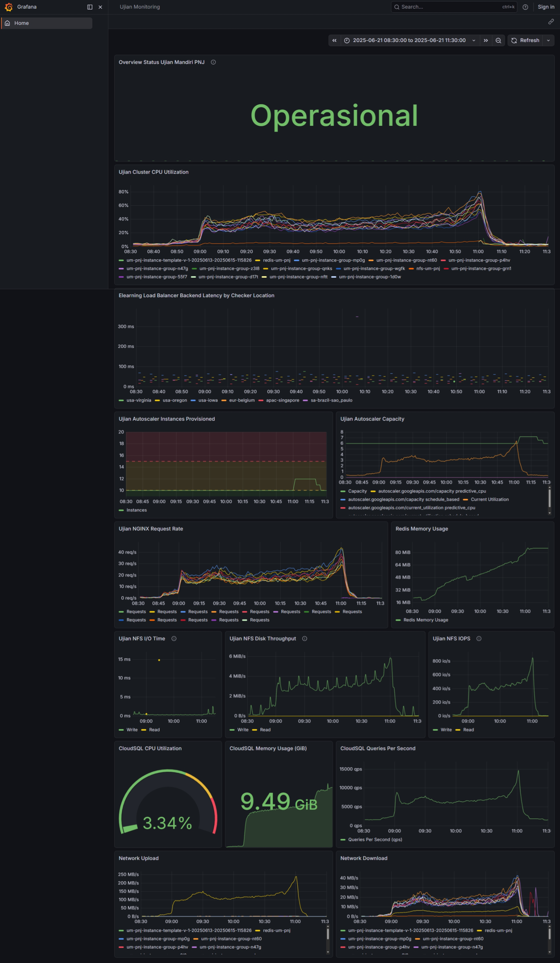Shift time range forward with double-right arrows

(x=486, y=40)
